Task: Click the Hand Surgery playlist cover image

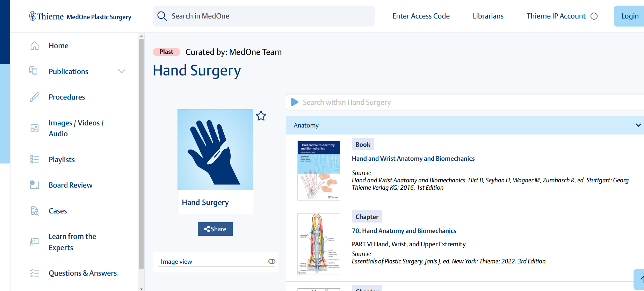Action: pyautogui.click(x=215, y=150)
